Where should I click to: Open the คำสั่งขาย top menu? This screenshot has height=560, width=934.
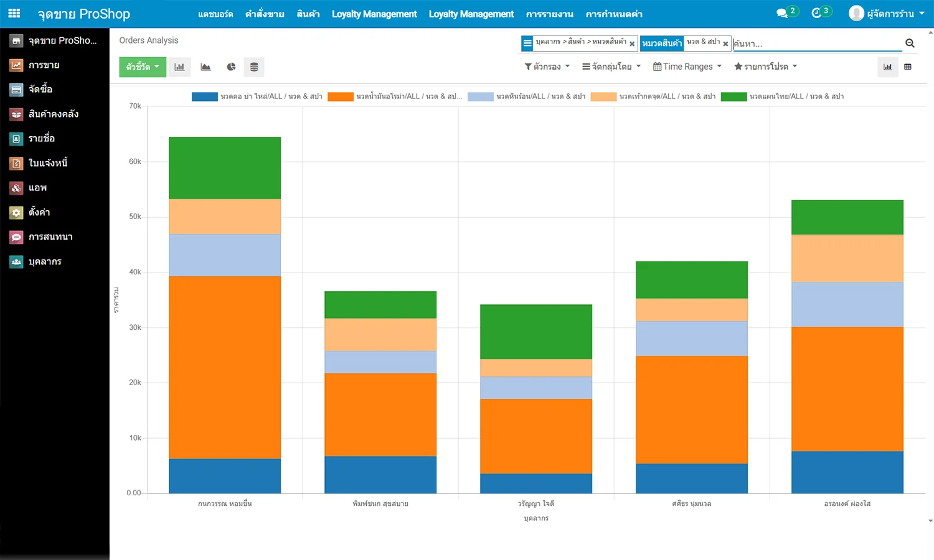coord(265,14)
